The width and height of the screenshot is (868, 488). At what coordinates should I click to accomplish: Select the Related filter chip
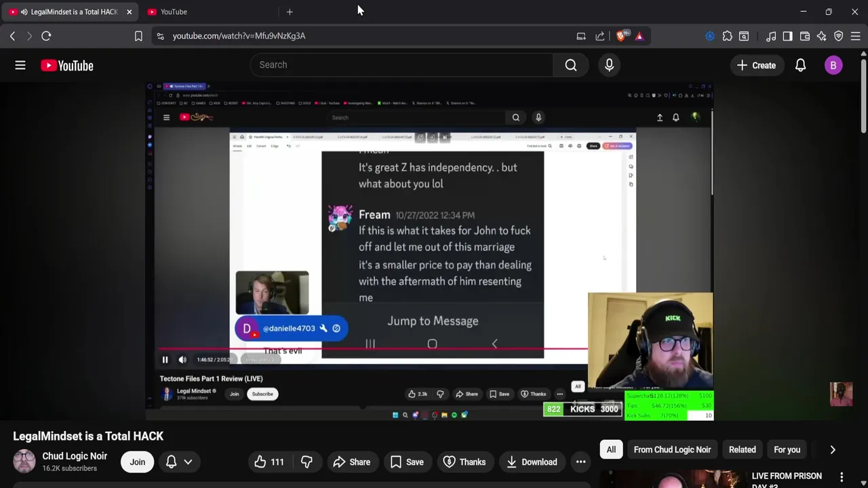742,449
